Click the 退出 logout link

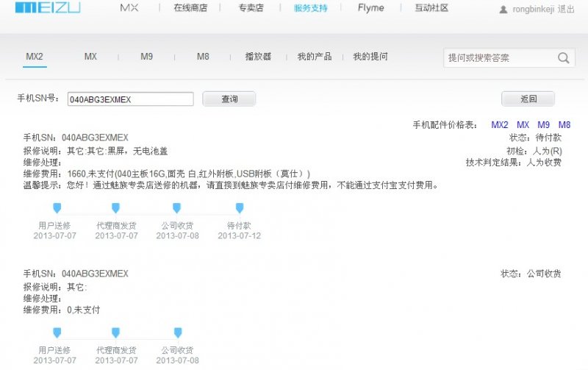tap(566, 10)
